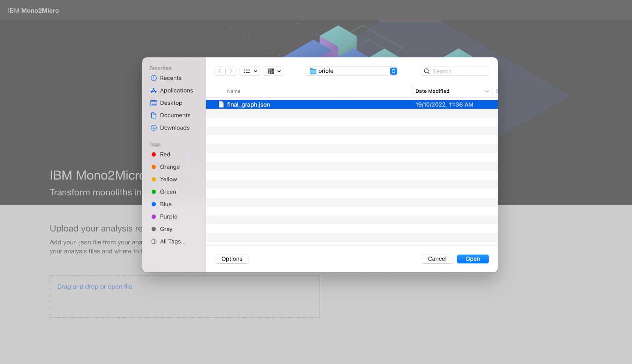Click Cancel to dismiss the dialog
The height and width of the screenshot is (364, 632).
pyautogui.click(x=437, y=259)
